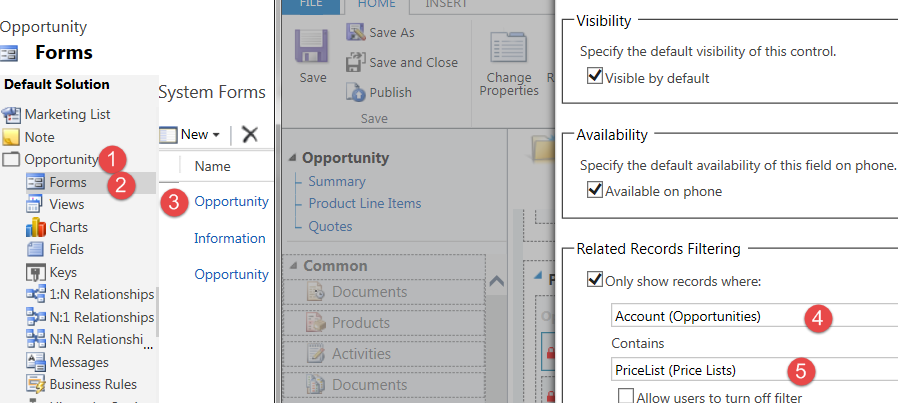Click the Change Properties icon
The height and width of the screenshot is (403, 898).
pyautogui.click(x=508, y=50)
